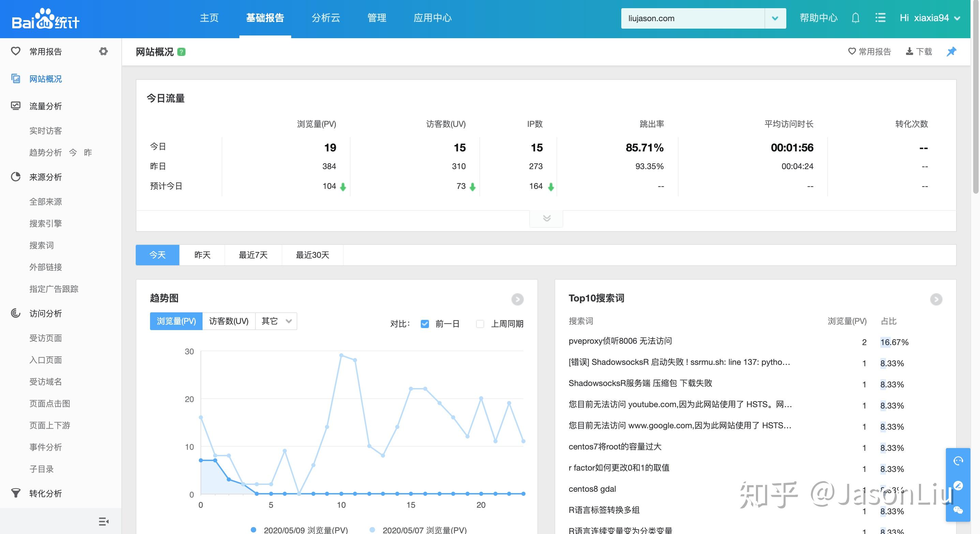Image resolution: width=980 pixels, height=534 pixels.
Task: Uncheck the 前一日 comparison checkbox
Action: click(425, 324)
